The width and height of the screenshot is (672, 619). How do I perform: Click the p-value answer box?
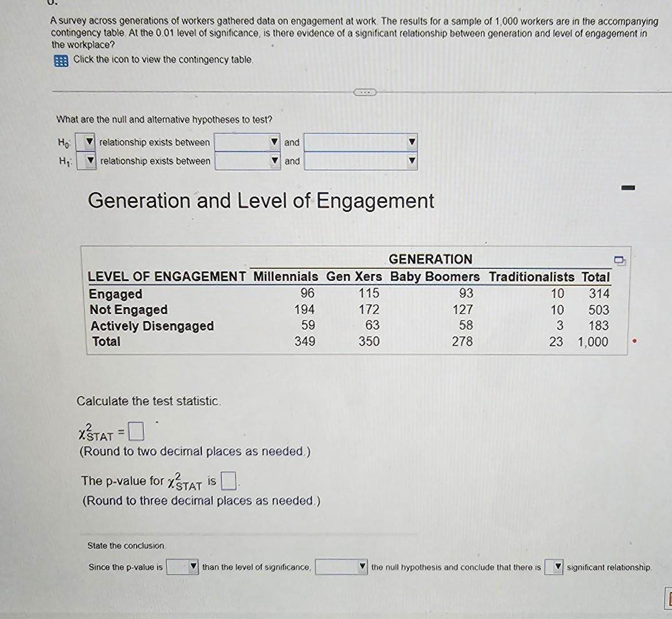click(228, 481)
